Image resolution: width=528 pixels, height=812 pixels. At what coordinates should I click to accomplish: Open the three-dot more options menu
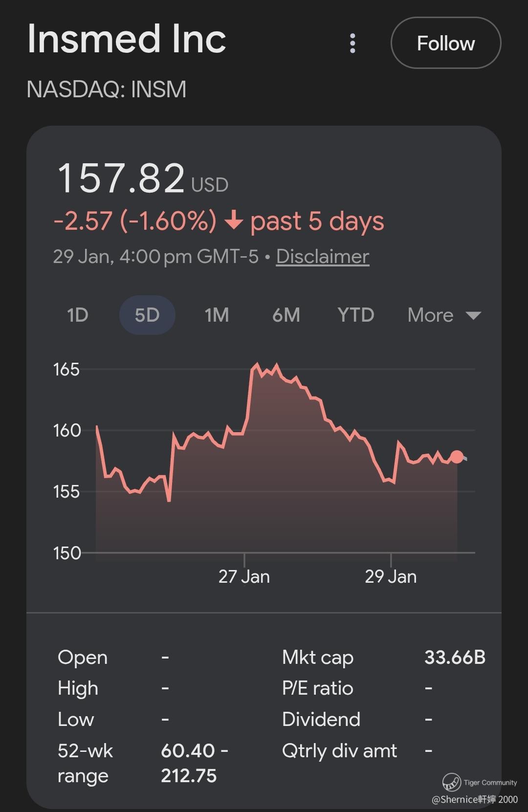tap(352, 44)
